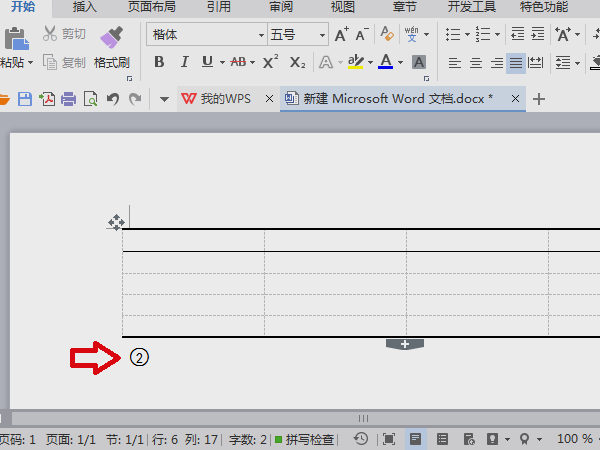The image size is (600, 450).
Task: Open the font name dropdown 楷体
Action: pos(261,35)
